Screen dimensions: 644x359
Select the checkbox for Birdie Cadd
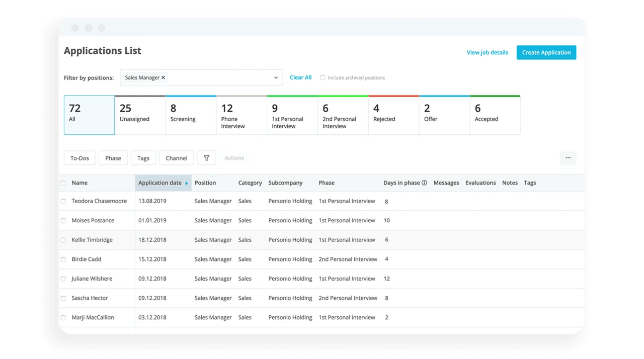(63, 259)
